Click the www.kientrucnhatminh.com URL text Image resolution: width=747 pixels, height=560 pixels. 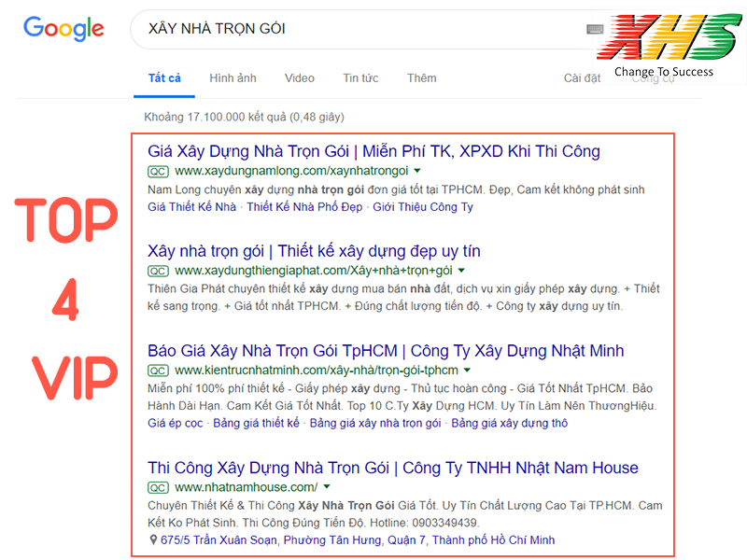[317, 371]
